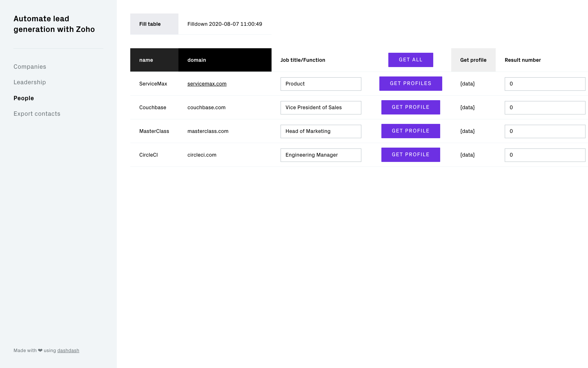Edit the Head of Marketing field
Viewport: 588px width, 368px height.
pos(321,131)
